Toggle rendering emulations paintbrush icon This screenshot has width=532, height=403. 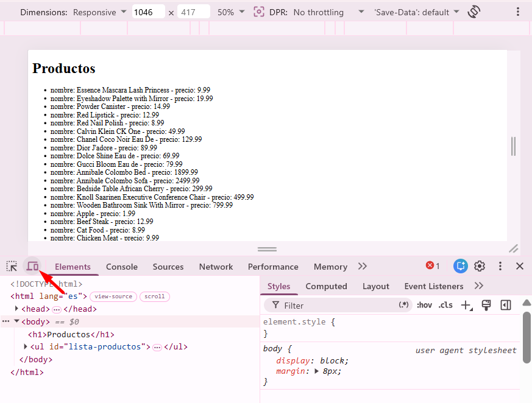tap(486, 306)
